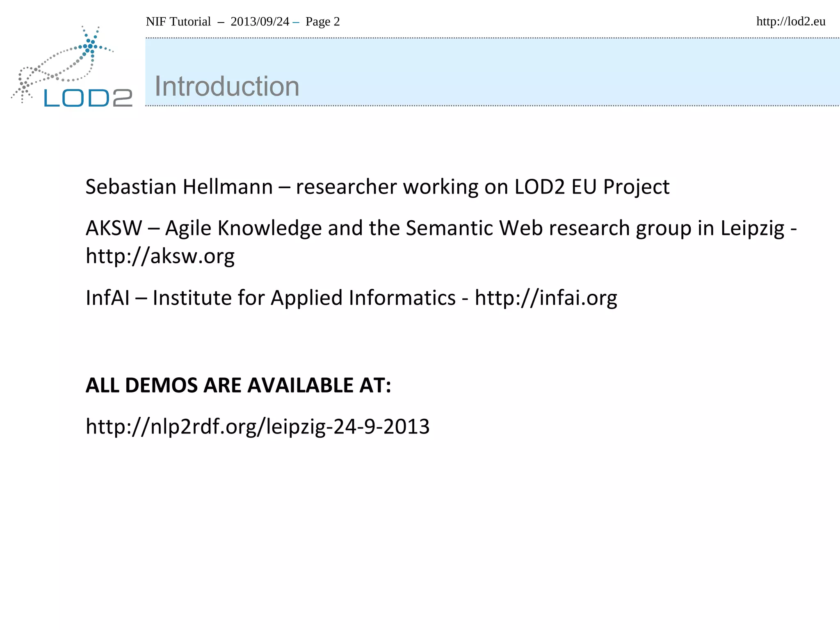Select the Sebastian Hellmann name text
This screenshot has width=840, height=630.
coord(179,187)
